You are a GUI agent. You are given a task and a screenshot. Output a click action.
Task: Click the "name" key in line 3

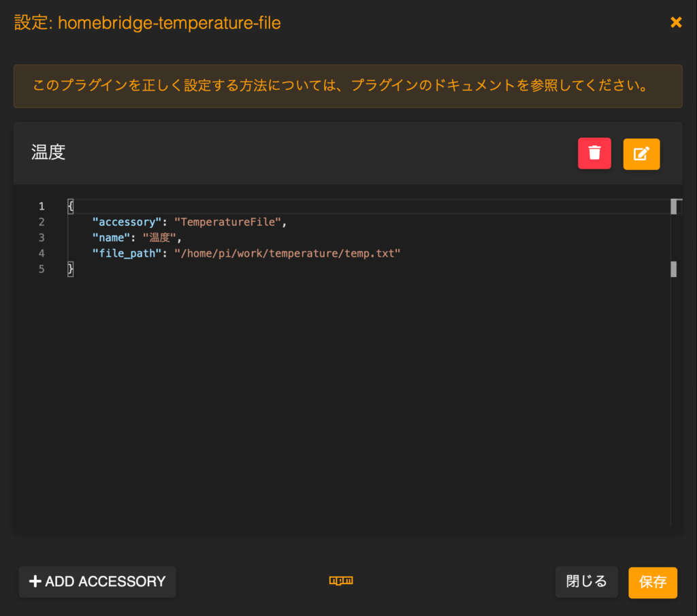click(111, 238)
